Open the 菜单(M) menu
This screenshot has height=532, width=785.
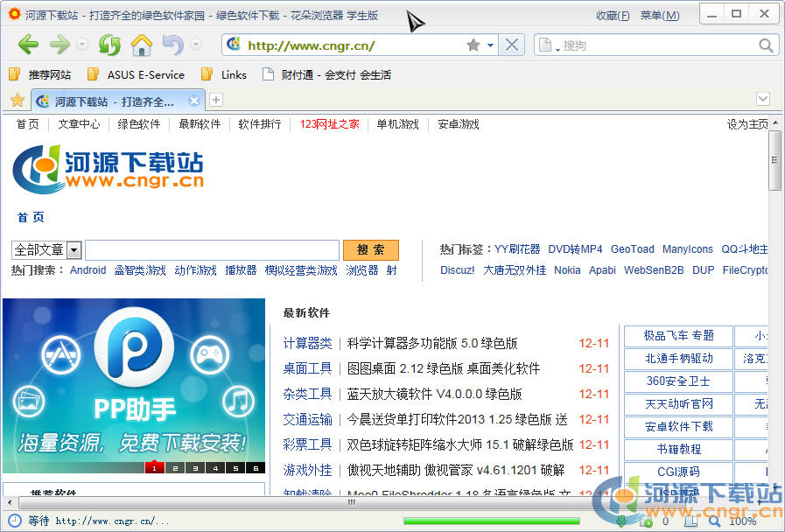659,16
